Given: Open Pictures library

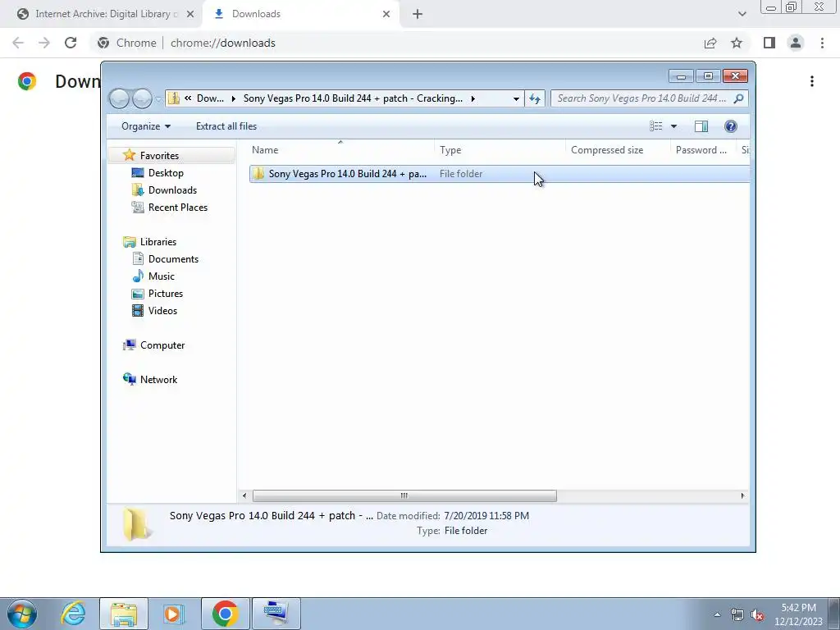Looking at the screenshot, I should coord(166,294).
